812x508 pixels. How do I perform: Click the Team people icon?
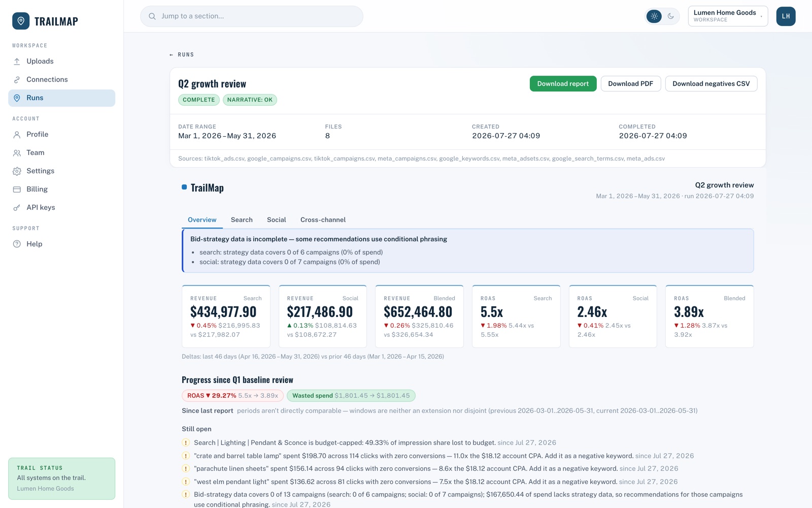pos(17,153)
